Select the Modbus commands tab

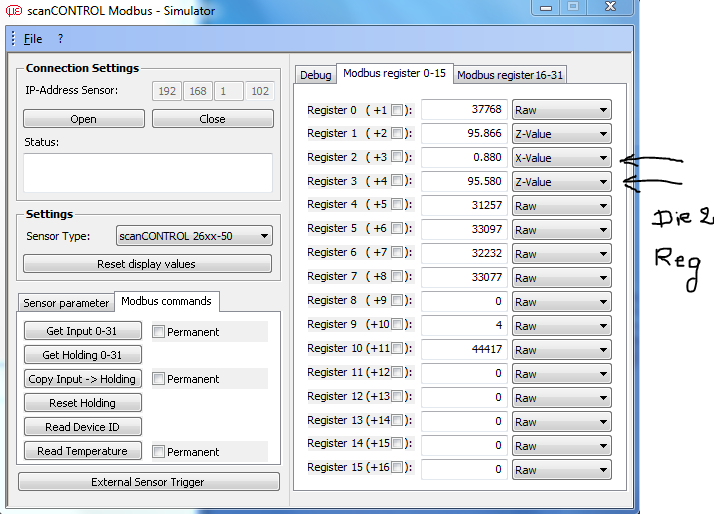(x=166, y=301)
